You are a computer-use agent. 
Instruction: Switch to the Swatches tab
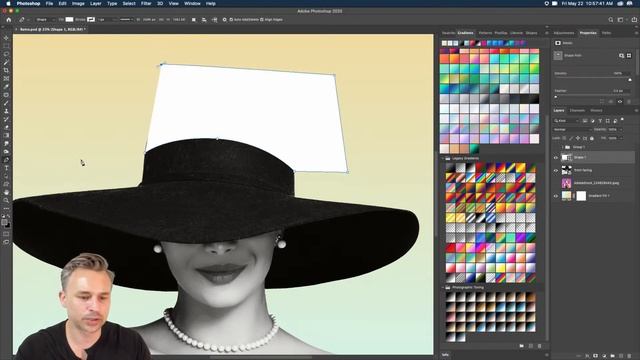pos(448,33)
